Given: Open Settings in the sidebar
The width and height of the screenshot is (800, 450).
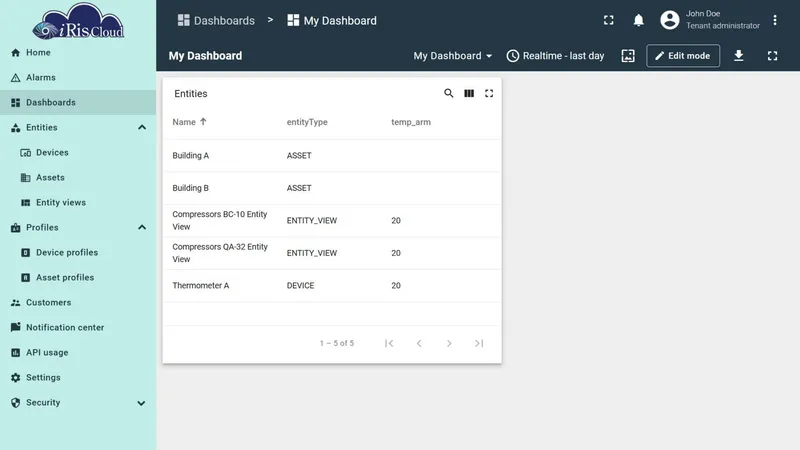Looking at the screenshot, I should [x=78, y=378].
